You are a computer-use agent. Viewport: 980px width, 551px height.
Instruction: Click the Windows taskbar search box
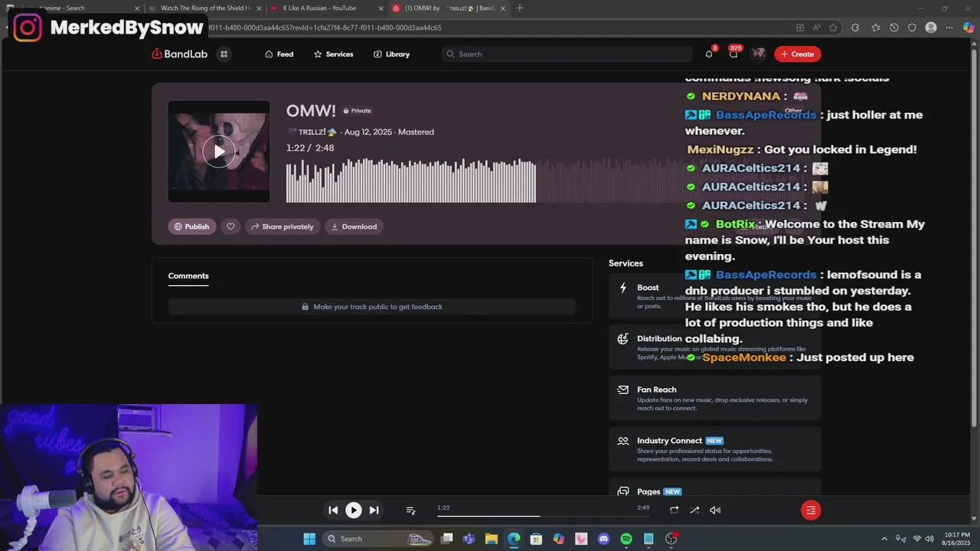380,539
